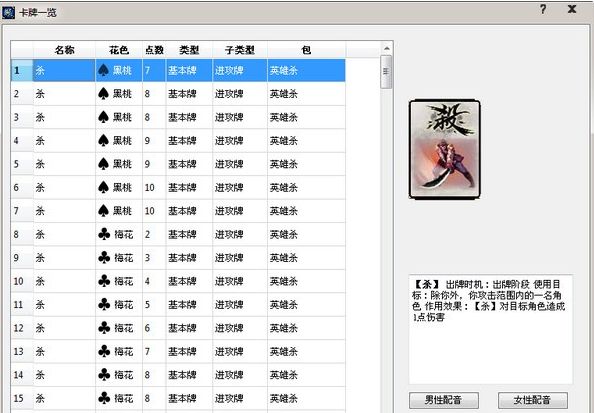Select row header number 10
The height and width of the screenshot is (413, 594).
(22, 281)
